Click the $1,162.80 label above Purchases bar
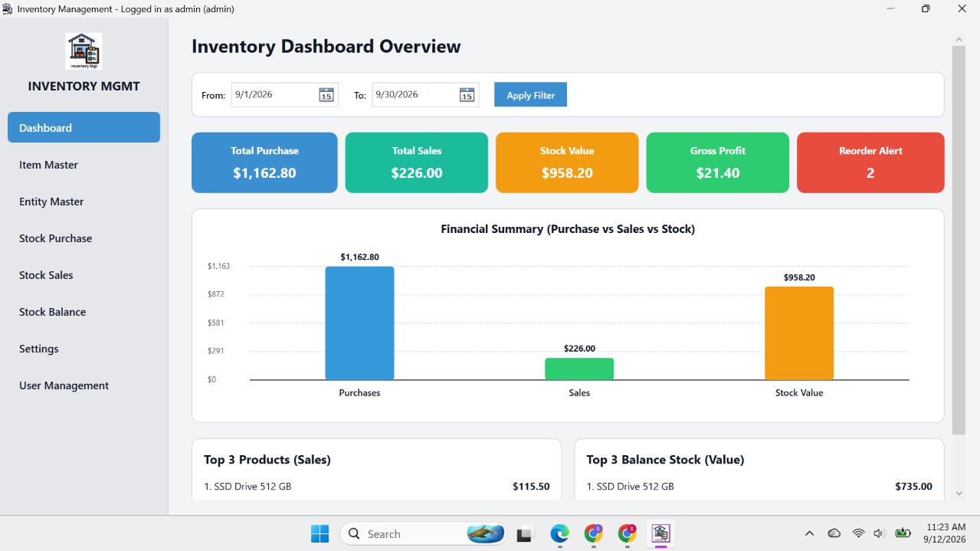Viewport: 980px width, 551px height. 359,257
